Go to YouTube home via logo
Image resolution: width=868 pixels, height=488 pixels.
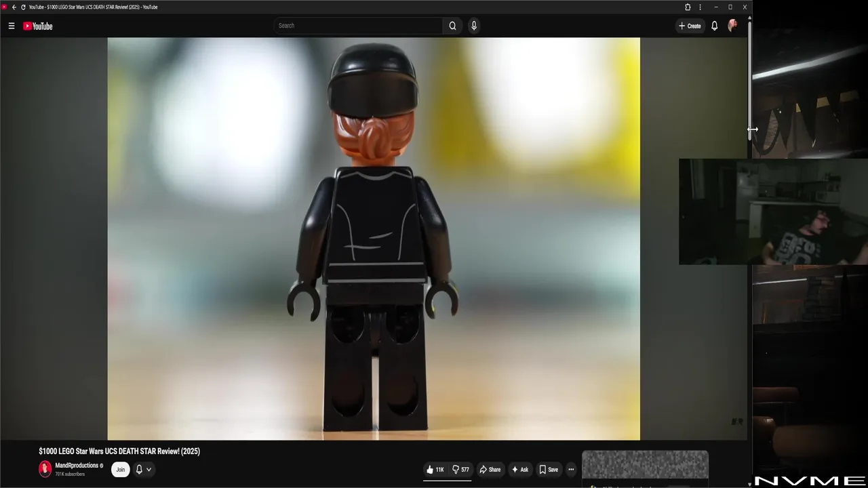(38, 26)
